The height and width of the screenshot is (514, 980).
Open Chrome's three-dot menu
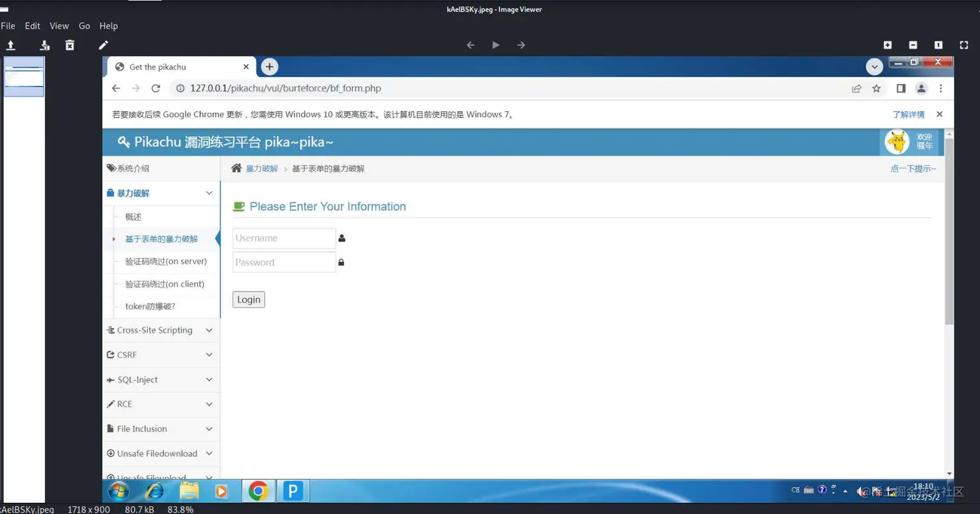941,88
